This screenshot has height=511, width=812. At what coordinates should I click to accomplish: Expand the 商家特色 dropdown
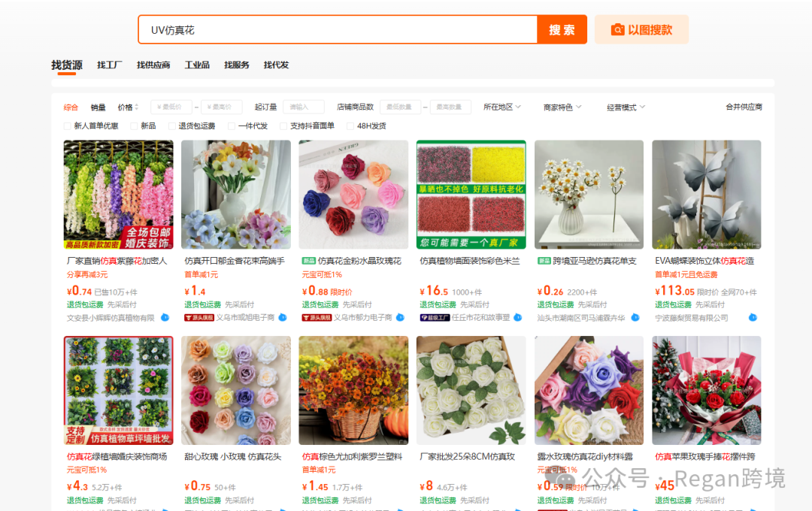click(562, 107)
